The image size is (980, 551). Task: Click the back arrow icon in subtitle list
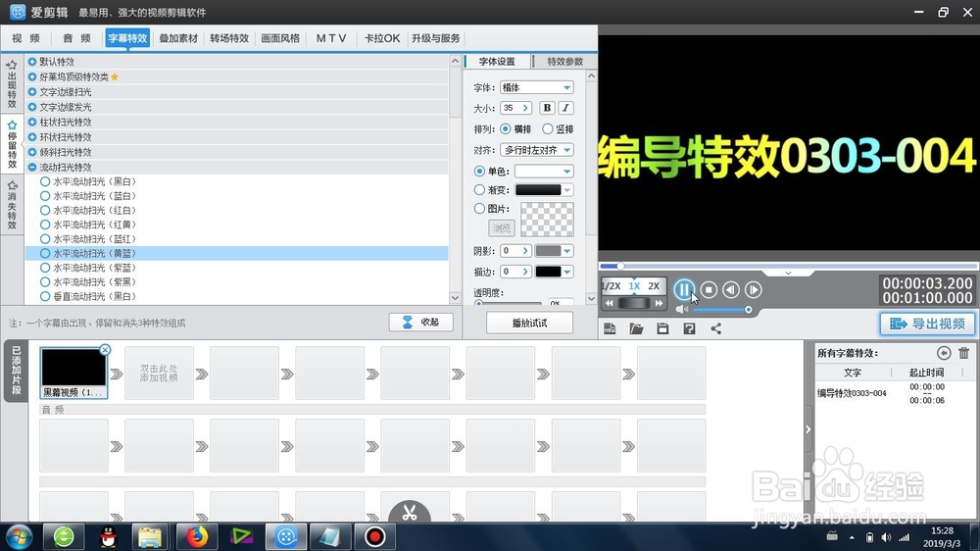(944, 353)
